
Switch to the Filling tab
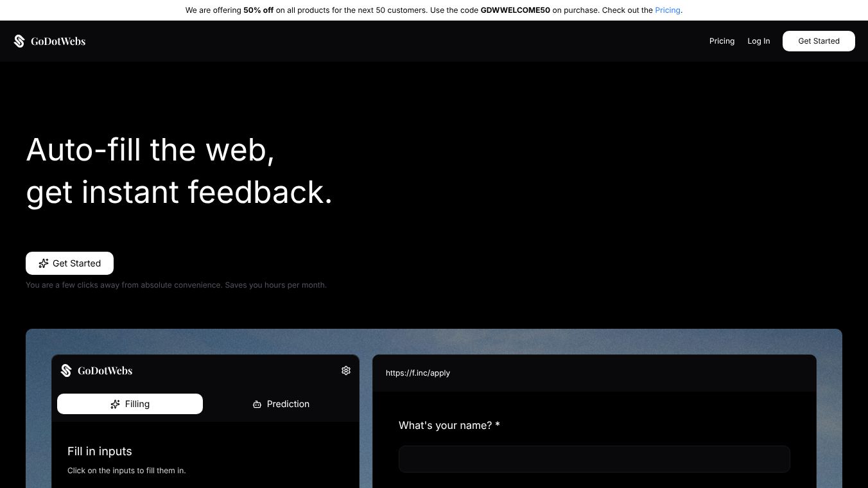(x=130, y=404)
